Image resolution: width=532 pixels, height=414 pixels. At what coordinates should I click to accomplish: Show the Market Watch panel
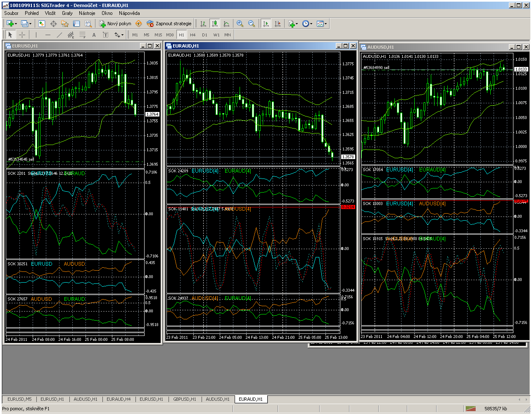(42, 24)
